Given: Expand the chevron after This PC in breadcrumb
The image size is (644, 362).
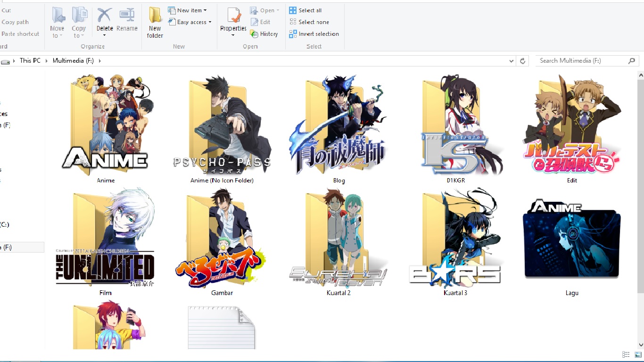Looking at the screenshot, I should tap(47, 61).
